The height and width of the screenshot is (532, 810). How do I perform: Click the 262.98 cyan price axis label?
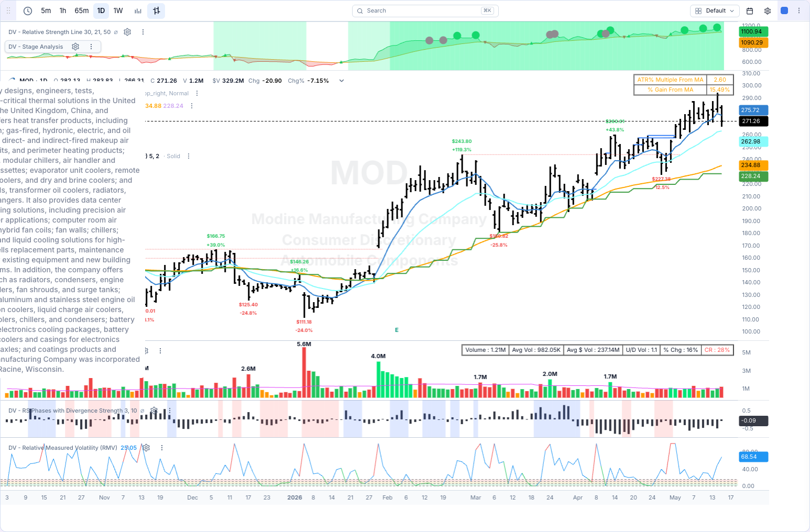tap(754, 141)
